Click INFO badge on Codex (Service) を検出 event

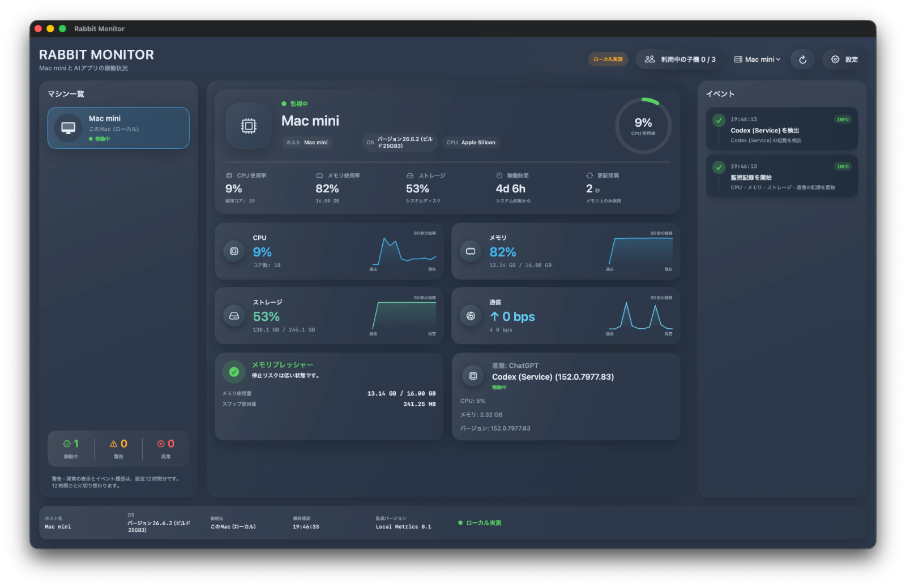coord(843,119)
